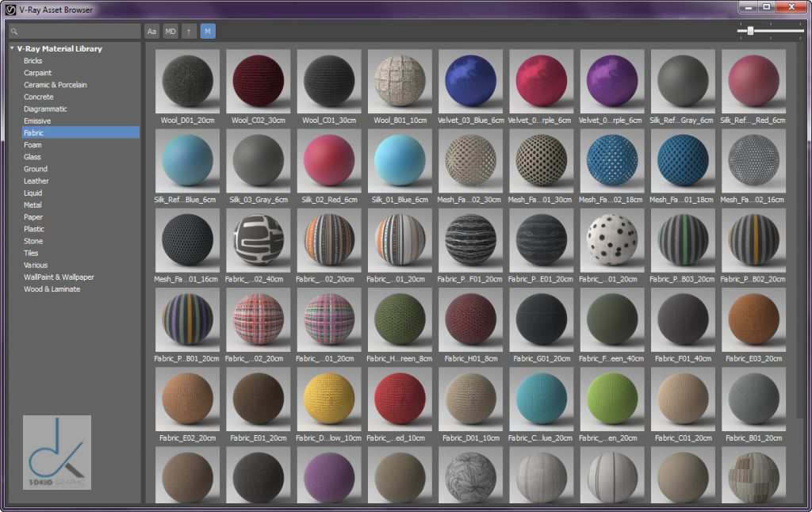Viewport: 812px width, 512px height.
Task: Pick the Fabric_G01_20cm dark material
Action: pyautogui.click(x=541, y=320)
